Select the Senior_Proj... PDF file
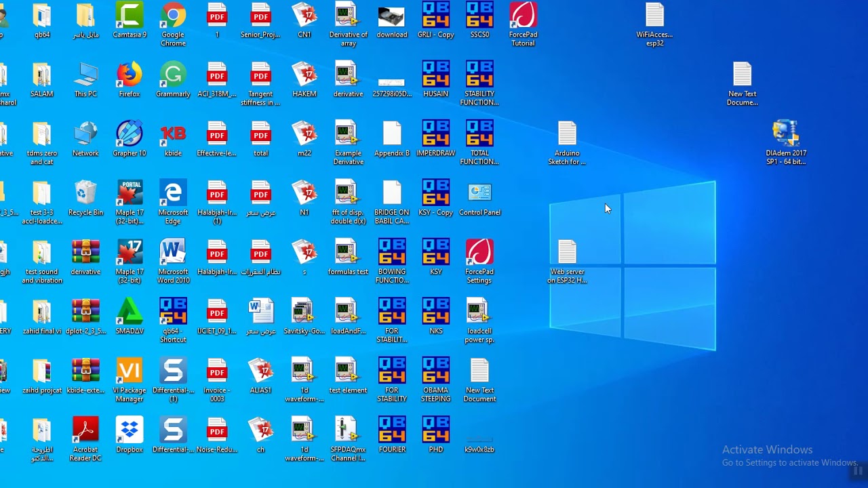 click(x=260, y=21)
